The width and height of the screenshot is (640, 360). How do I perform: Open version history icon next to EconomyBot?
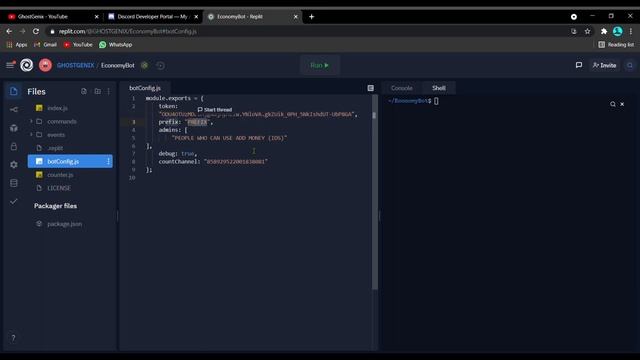(x=160, y=65)
